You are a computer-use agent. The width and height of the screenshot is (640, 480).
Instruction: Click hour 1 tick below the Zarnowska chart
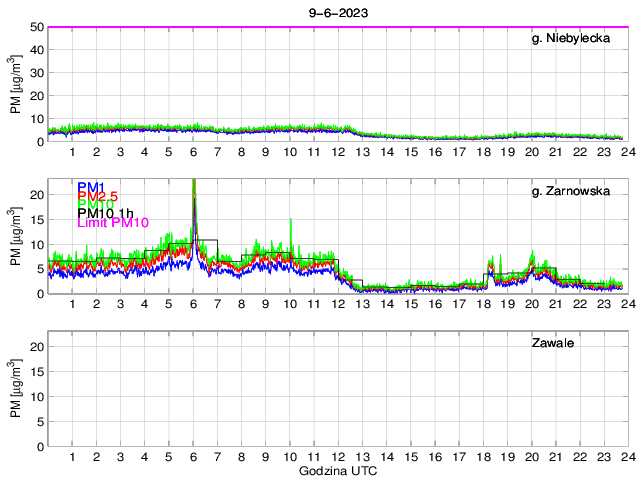(73, 304)
